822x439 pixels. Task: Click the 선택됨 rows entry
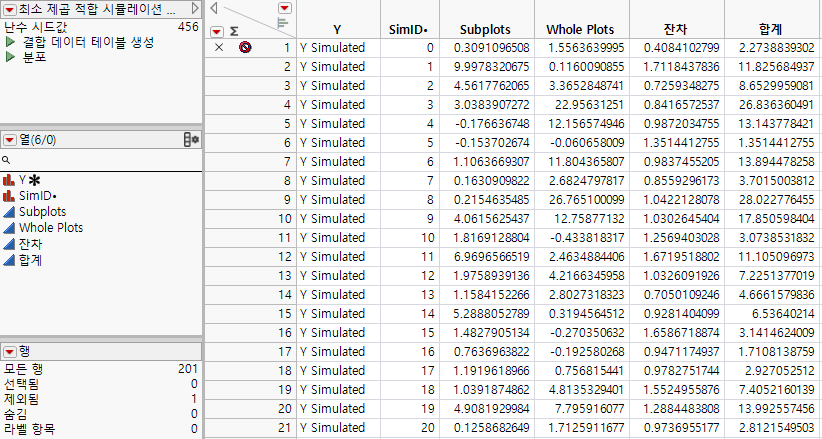pyautogui.click(x=101, y=384)
